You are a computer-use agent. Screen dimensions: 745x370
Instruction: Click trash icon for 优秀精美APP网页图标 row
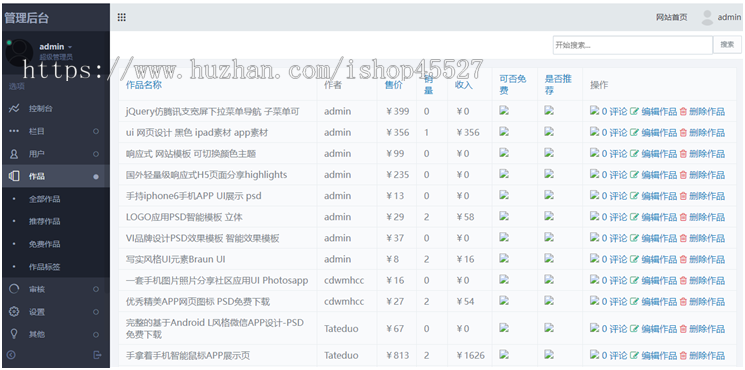click(683, 302)
